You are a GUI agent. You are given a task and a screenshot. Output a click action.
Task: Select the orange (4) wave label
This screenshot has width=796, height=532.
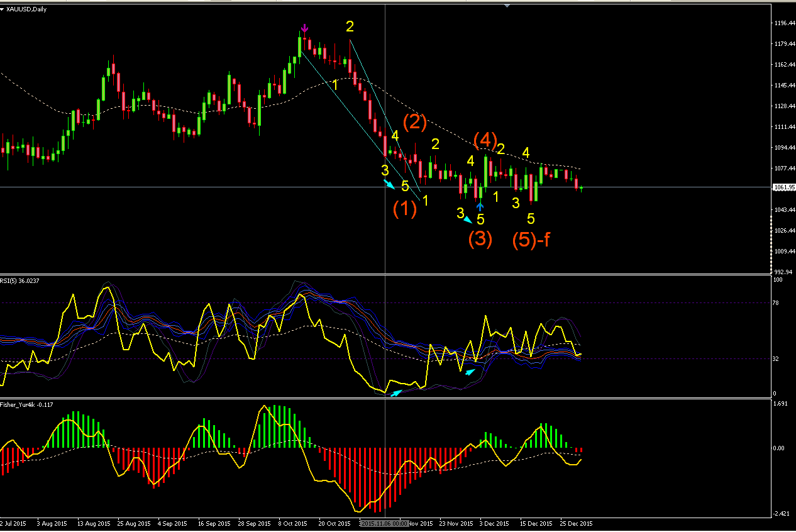(x=485, y=140)
